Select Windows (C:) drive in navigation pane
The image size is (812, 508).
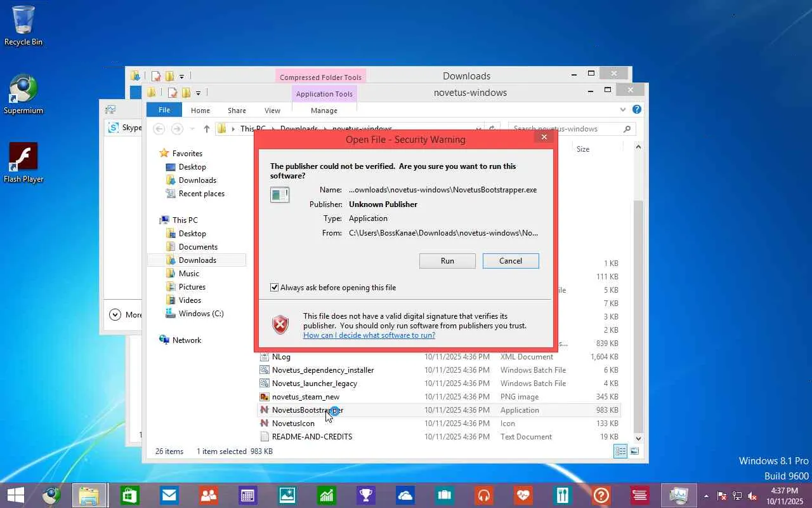201,314
